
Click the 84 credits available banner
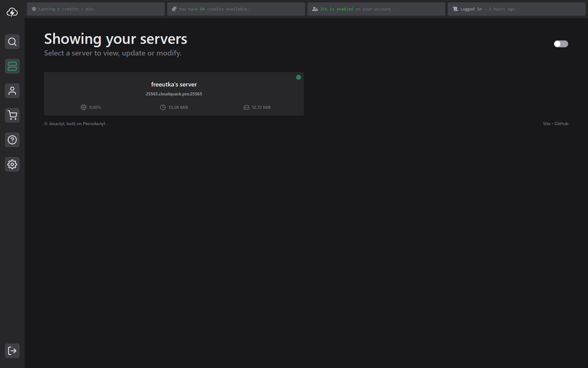[x=236, y=9]
